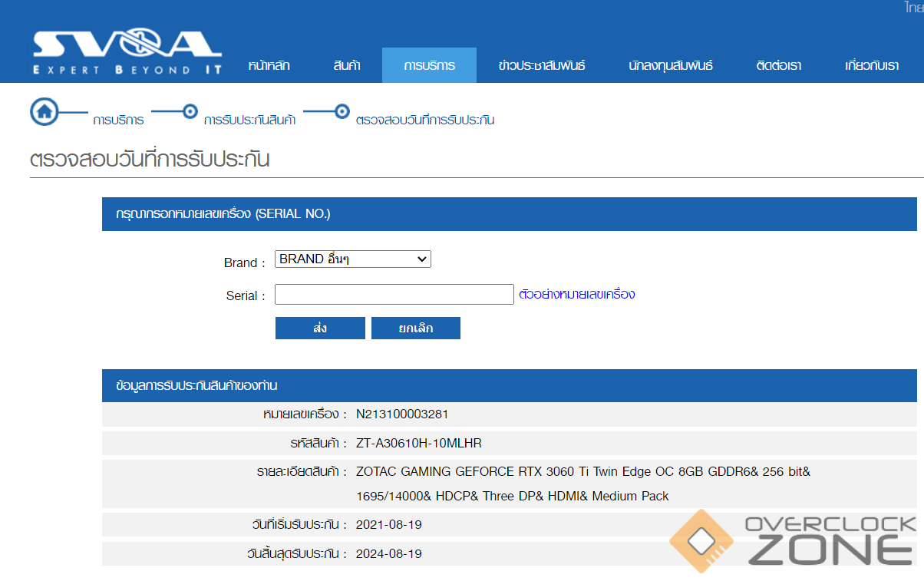Image resolution: width=924 pixels, height=581 pixels.
Task: Click the ข้อมูลการรับประกันสินค้าของท่าน section header
Action: click(509, 385)
